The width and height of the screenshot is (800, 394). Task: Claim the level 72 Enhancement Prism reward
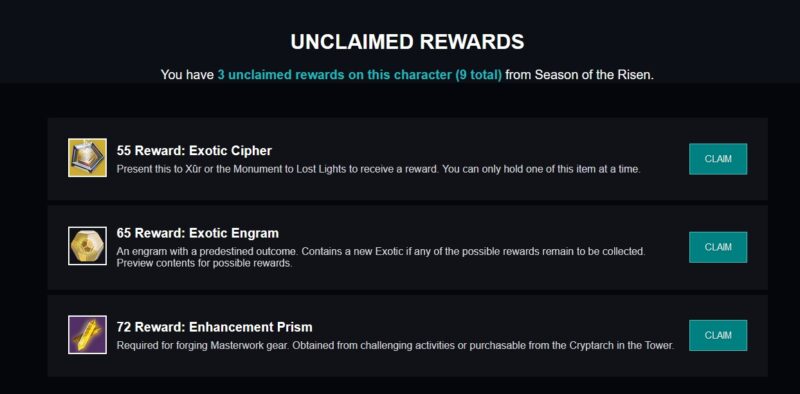[718, 335]
